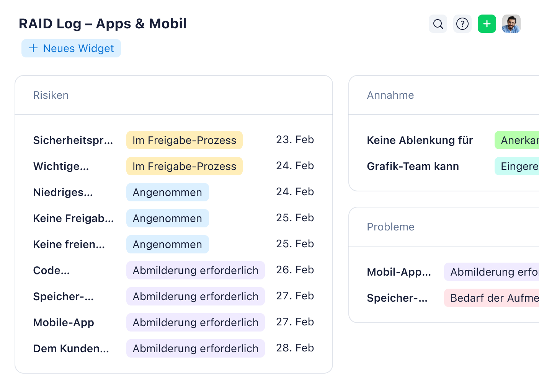Select the yellow Im Freigabe-Prozess badge for Wichtige...
Image resolution: width=539 pixels, height=392 pixels.
coord(184,166)
